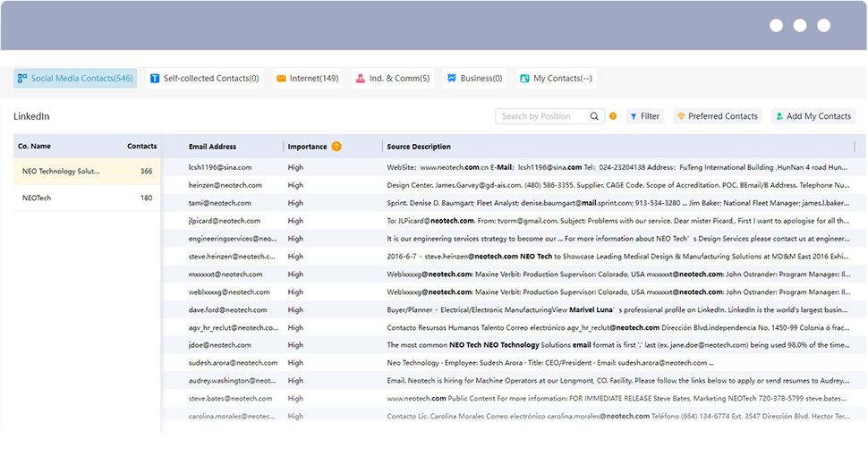Image resolution: width=868 pixels, height=456 pixels.
Task: Click email weblxxxxg@neotech.com
Action: click(229, 292)
